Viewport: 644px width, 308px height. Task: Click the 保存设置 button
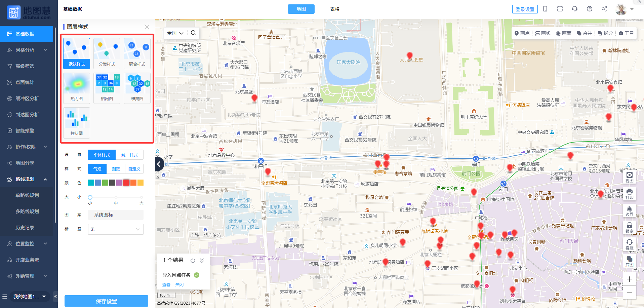point(106,301)
